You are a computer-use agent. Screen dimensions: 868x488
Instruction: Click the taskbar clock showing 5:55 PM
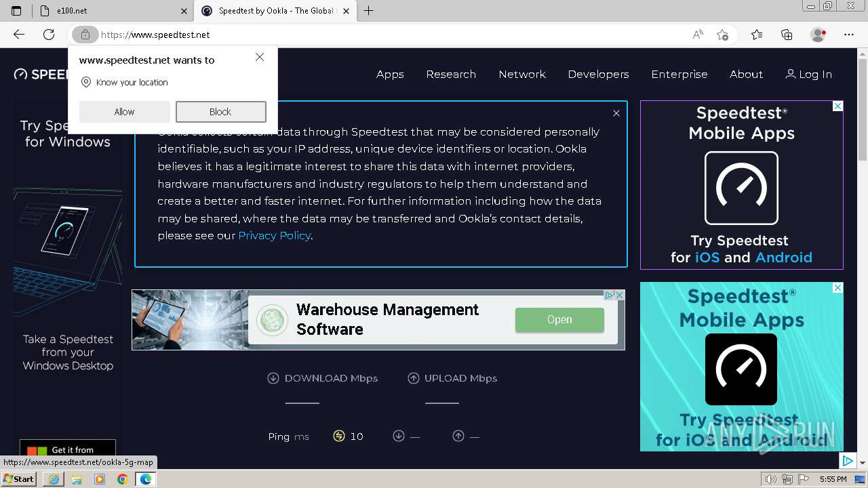833,479
